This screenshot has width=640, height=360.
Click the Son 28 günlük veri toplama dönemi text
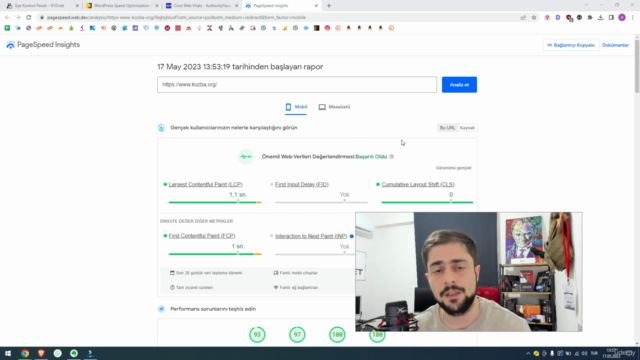pos(209,273)
